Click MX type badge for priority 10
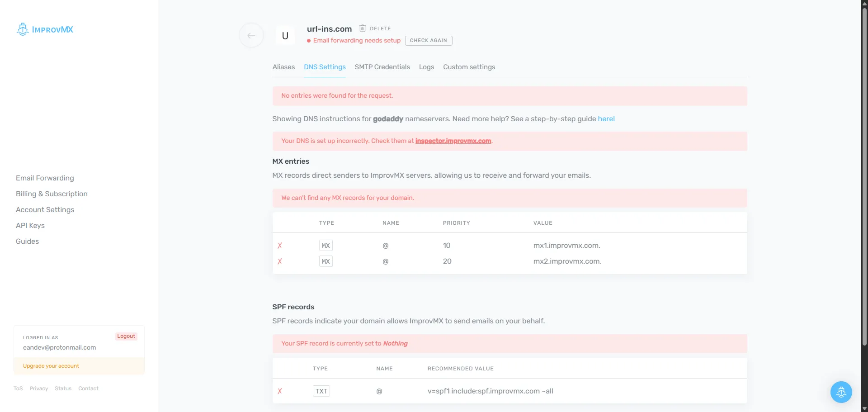This screenshot has height=412, width=868. tap(325, 246)
